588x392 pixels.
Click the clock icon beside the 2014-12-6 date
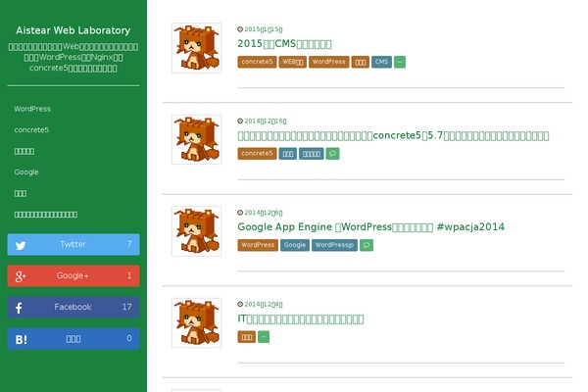click(x=240, y=213)
